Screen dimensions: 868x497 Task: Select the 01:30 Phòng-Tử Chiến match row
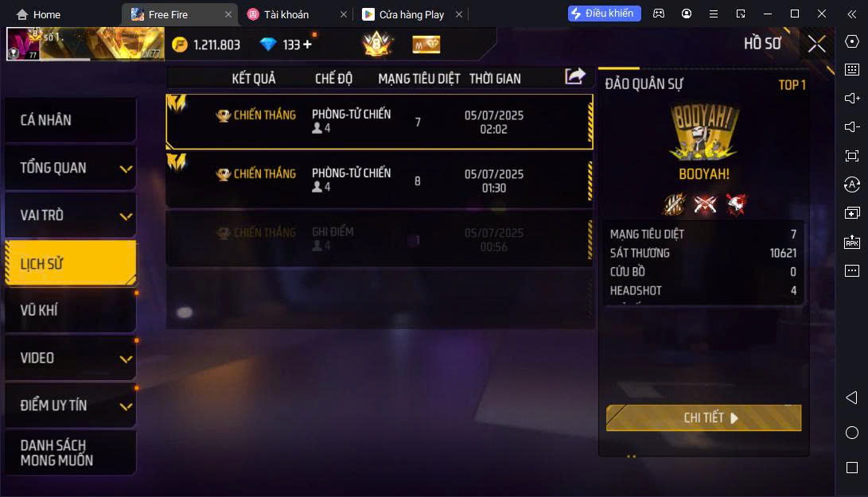[380, 181]
